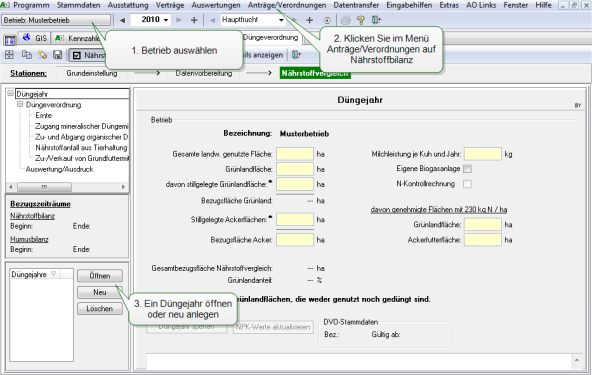The height and width of the screenshot is (375, 592).
Task: Open the year 2010 dropdown
Action: point(166,20)
